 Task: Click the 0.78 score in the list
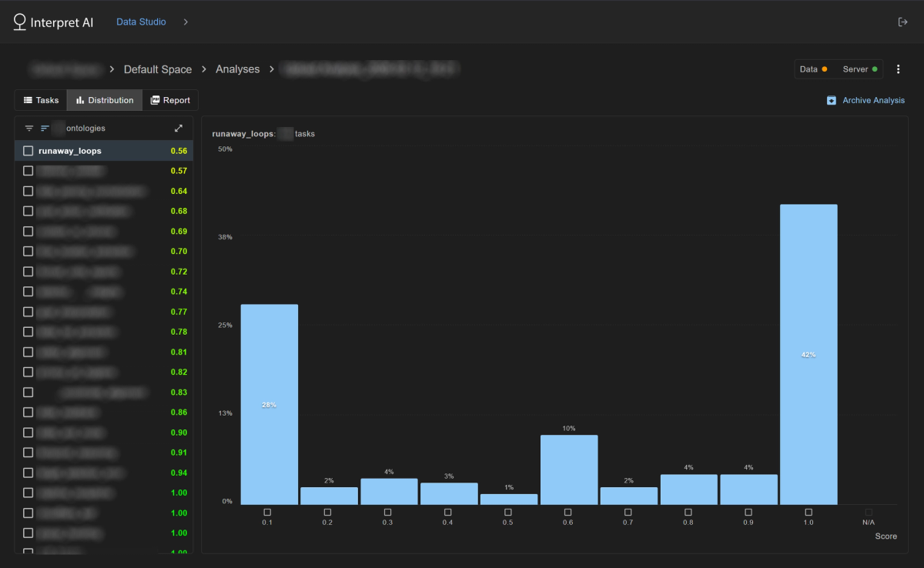click(179, 332)
